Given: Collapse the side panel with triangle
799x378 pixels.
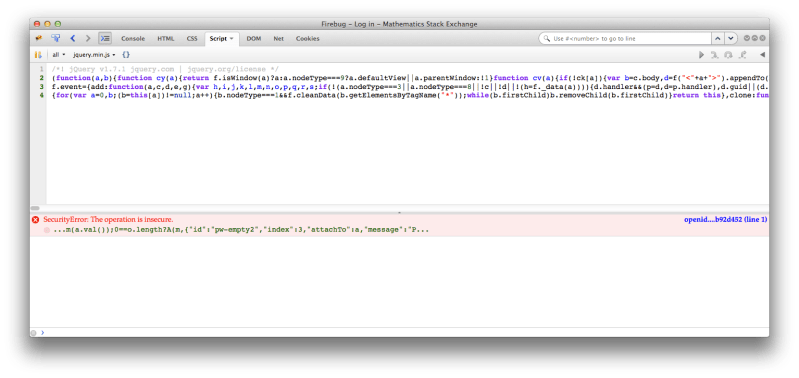Looking at the screenshot, I should (762, 55).
